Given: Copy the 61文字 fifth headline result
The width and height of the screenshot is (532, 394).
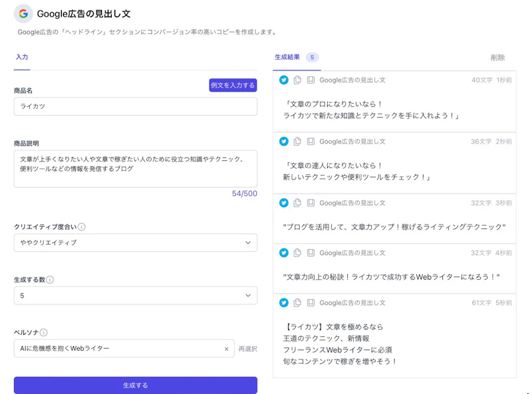Looking at the screenshot, I should click(296, 303).
